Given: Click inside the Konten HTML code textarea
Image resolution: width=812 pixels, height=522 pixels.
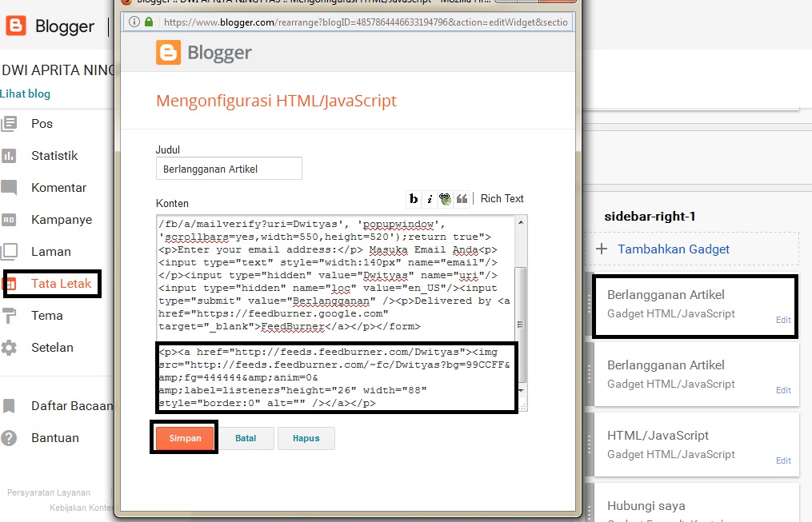Looking at the screenshot, I should [x=335, y=313].
